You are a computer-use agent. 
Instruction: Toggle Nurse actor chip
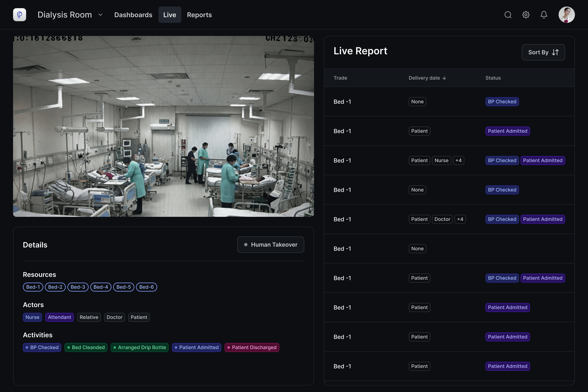pos(32,317)
